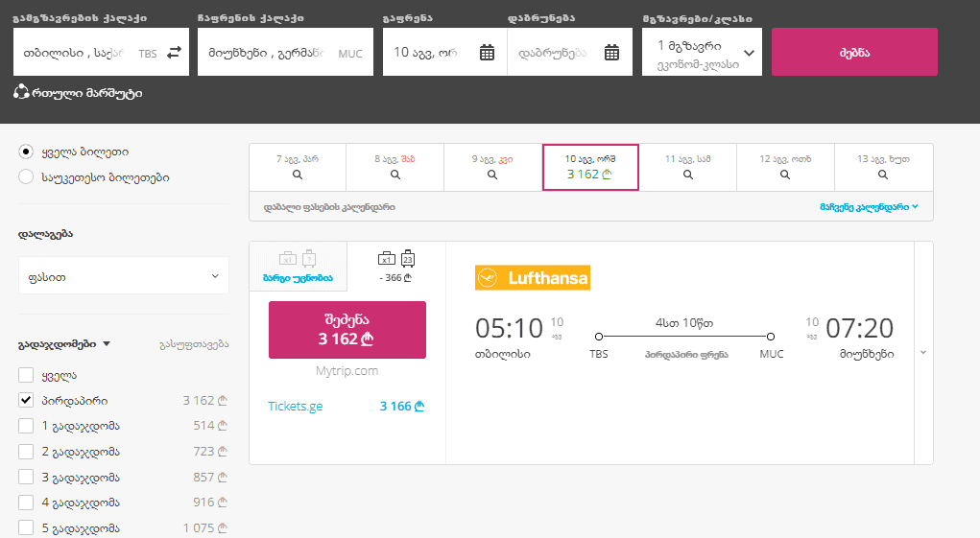Expand the Lufthansa flight details chevron

point(923,353)
